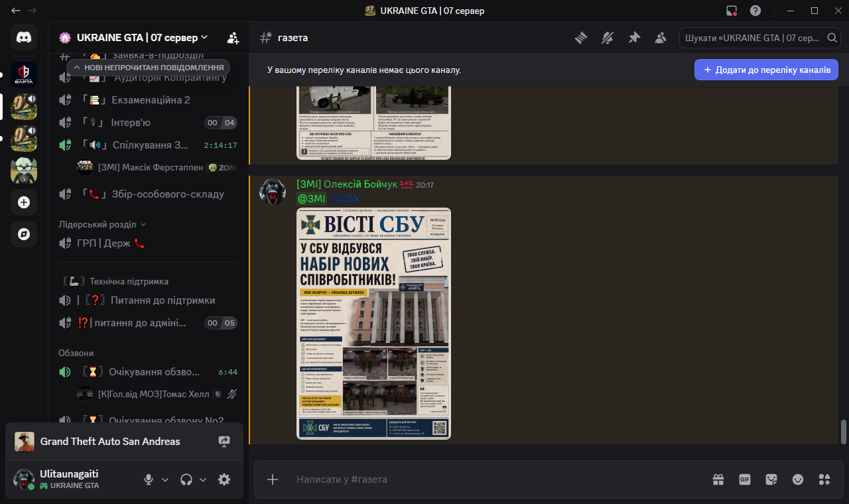Toggle microphone mute
Image resolution: width=849 pixels, height=504 pixels.
[149, 479]
